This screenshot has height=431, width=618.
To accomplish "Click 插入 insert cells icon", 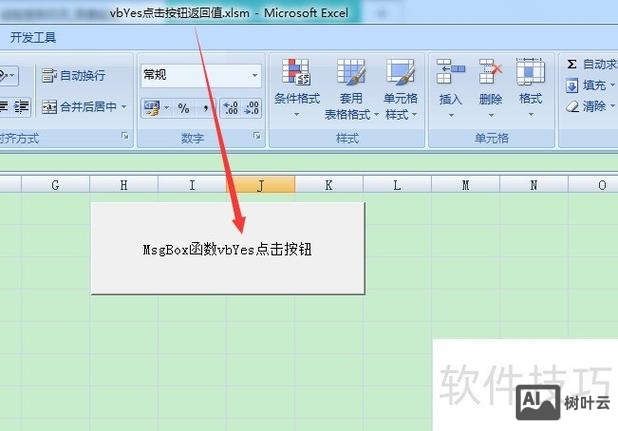I will coord(450,72).
